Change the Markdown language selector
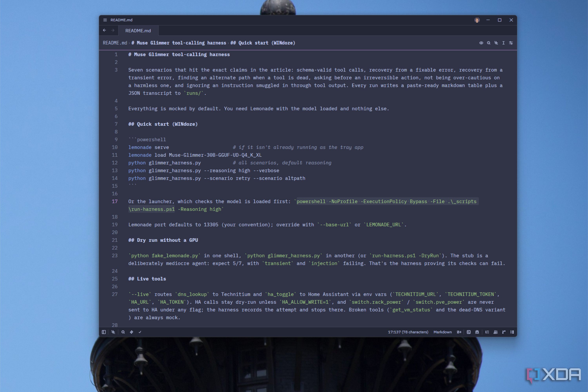This screenshot has height=392, width=588. 443,332
